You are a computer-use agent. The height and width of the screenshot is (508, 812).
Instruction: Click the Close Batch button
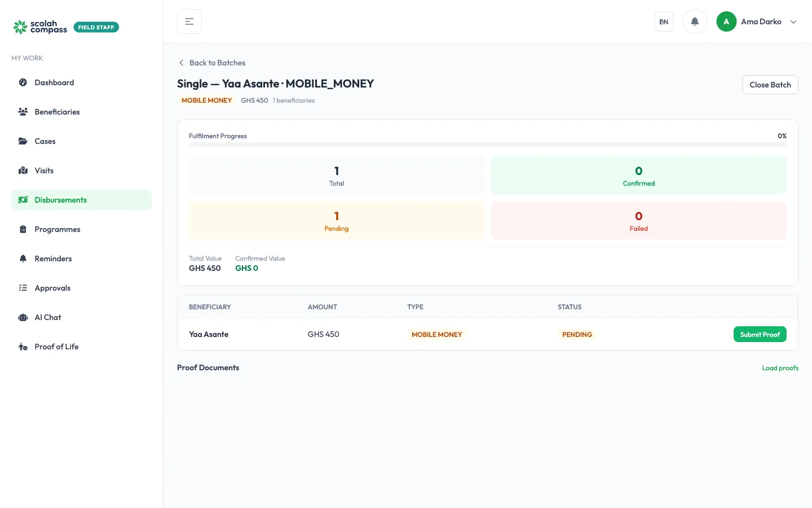coord(770,85)
